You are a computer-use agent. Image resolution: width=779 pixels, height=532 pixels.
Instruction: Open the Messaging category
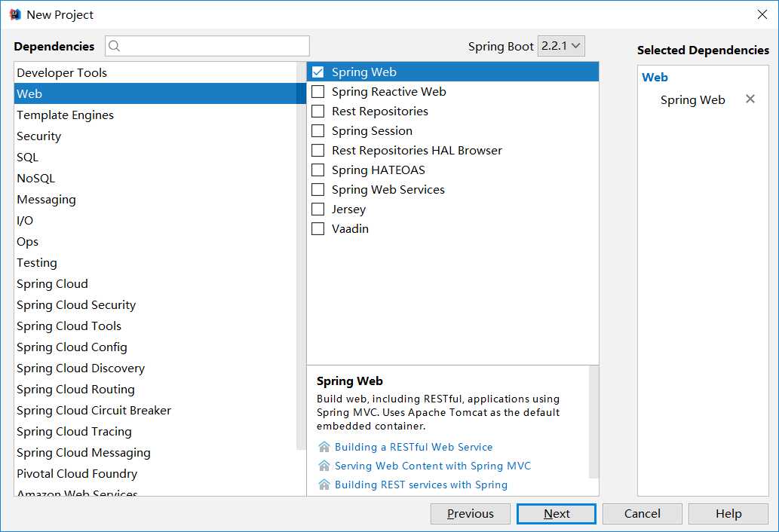(155, 199)
